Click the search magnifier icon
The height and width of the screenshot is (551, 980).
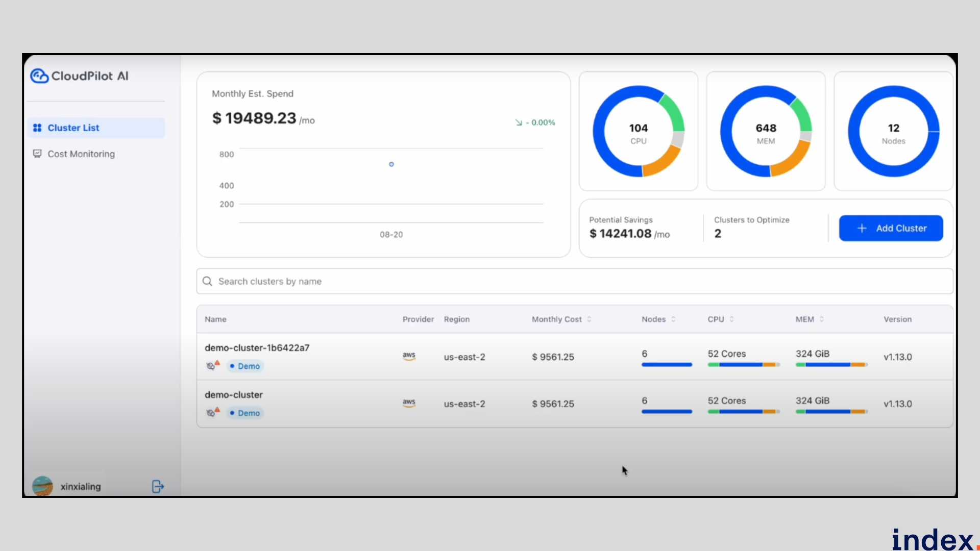[x=207, y=282]
